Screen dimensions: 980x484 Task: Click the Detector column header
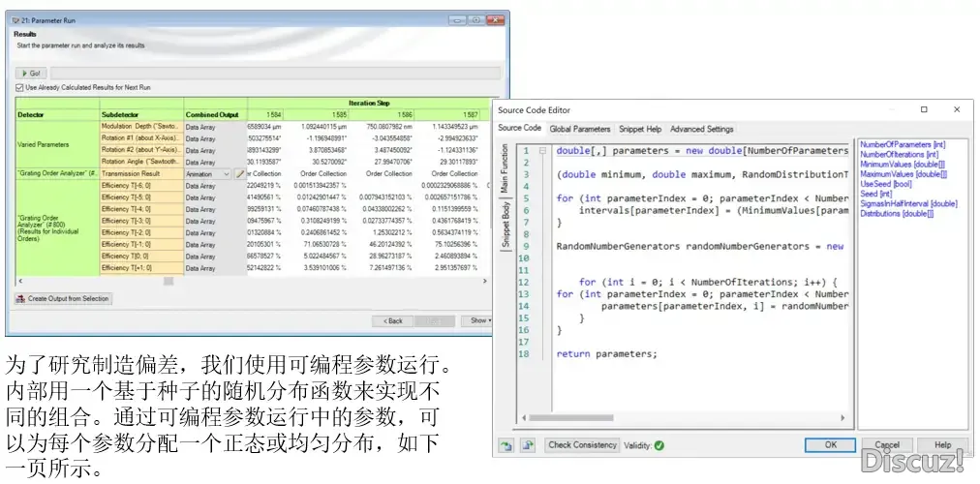pyautogui.click(x=57, y=115)
